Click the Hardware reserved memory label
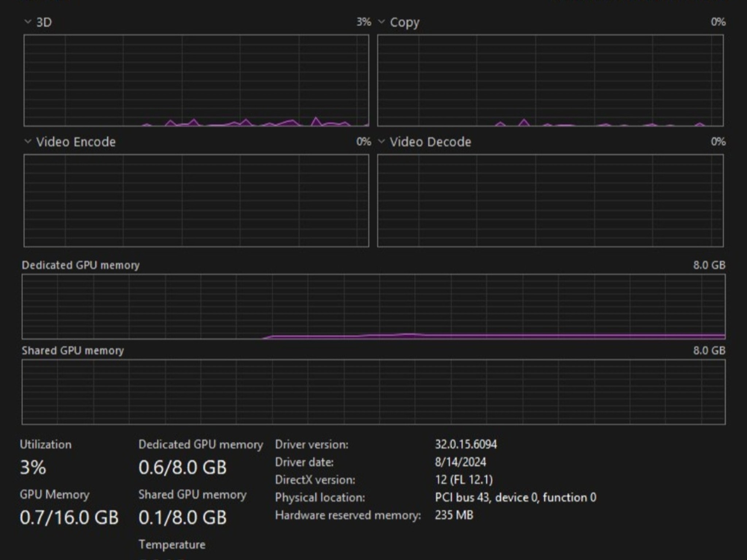Viewport: 747px width, 560px height. click(x=348, y=515)
